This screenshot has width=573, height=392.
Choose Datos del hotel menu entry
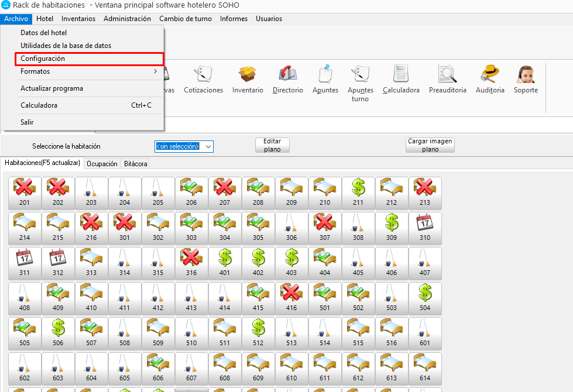click(44, 33)
